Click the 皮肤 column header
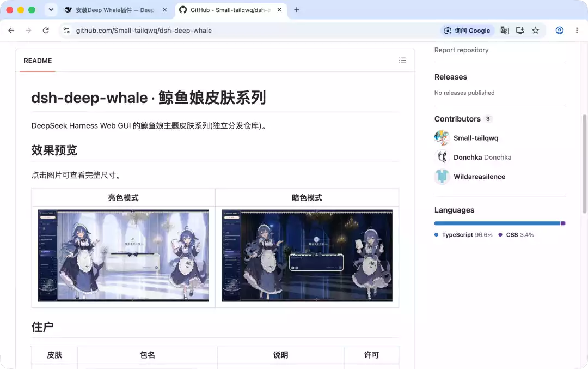 pos(54,355)
